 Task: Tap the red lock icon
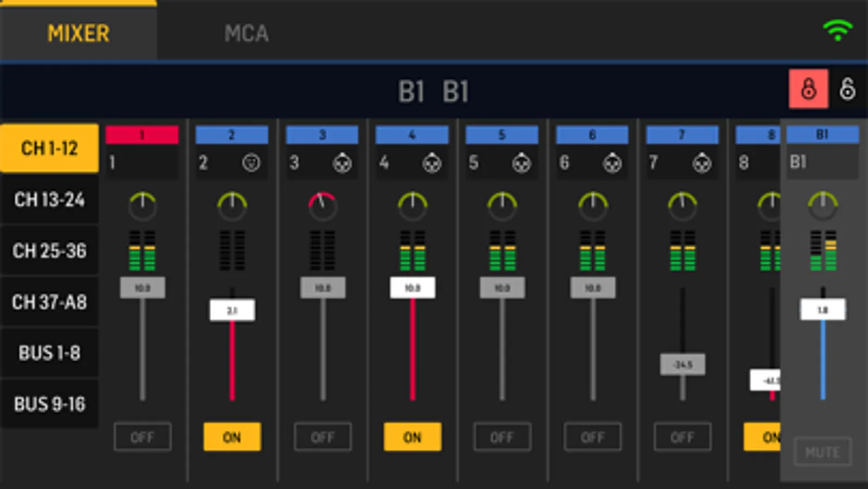808,89
